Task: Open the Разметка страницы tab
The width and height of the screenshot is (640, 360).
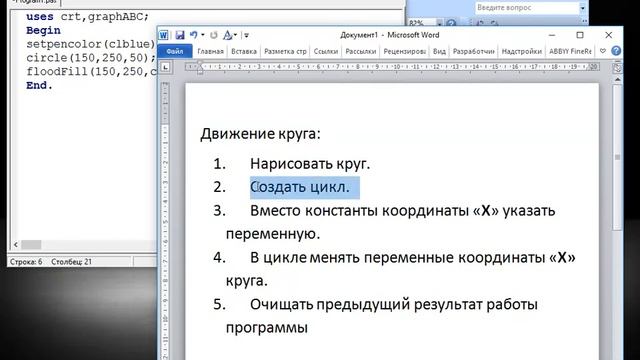Action: [x=285, y=51]
